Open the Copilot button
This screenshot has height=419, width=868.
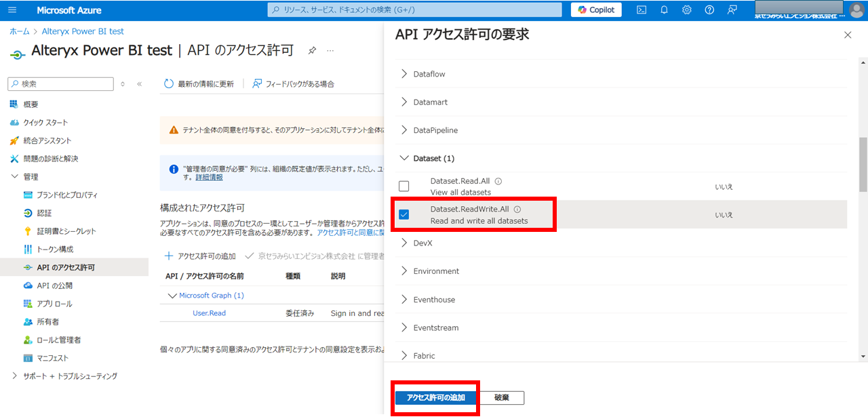[x=597, y=10]
